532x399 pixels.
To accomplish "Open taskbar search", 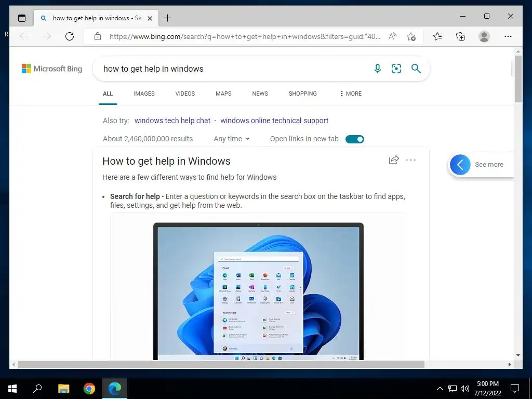I will [37, 389].
